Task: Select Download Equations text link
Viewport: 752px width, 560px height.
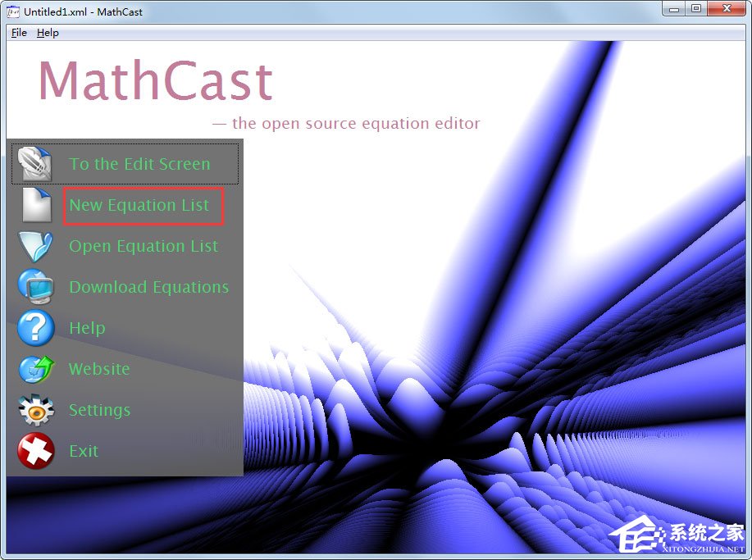Action: [149, 287]
